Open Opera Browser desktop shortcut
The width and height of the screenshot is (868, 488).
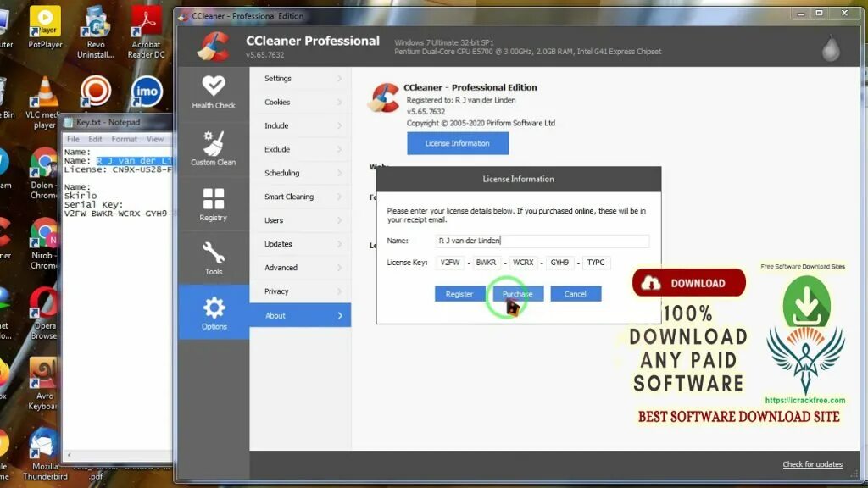coord(44,313)
